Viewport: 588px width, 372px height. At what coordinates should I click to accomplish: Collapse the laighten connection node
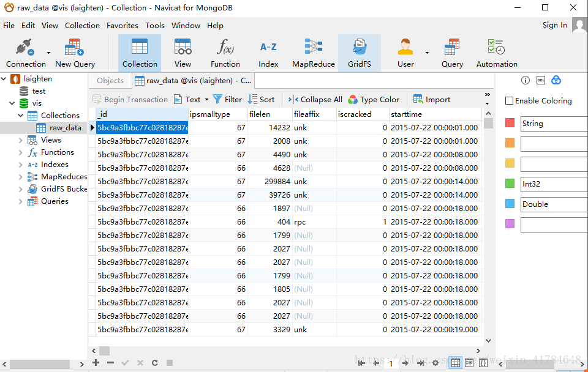pos(4,79)
